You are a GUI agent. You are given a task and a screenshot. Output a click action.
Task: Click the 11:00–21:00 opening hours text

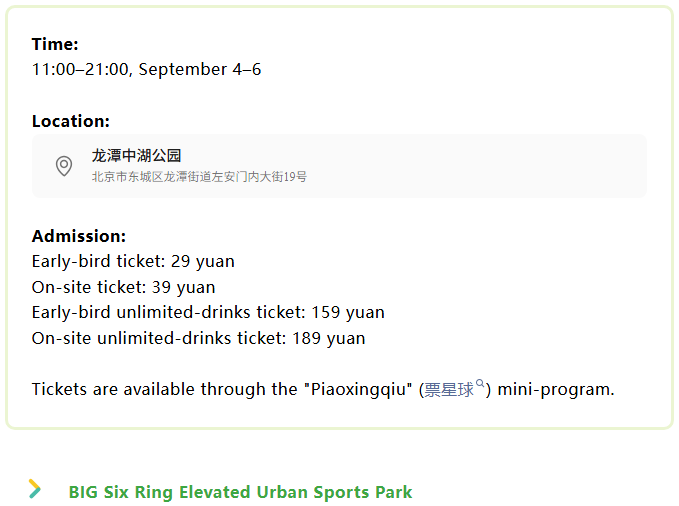[81, 69]
